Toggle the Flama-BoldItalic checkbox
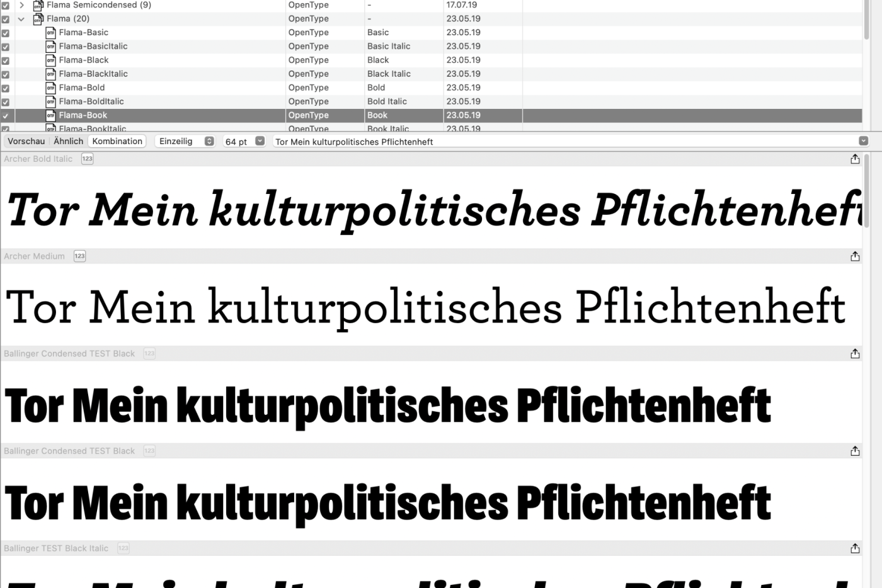The height and width of the screenshot is (588, 882). pyautogui.click(x=6, y=103)
